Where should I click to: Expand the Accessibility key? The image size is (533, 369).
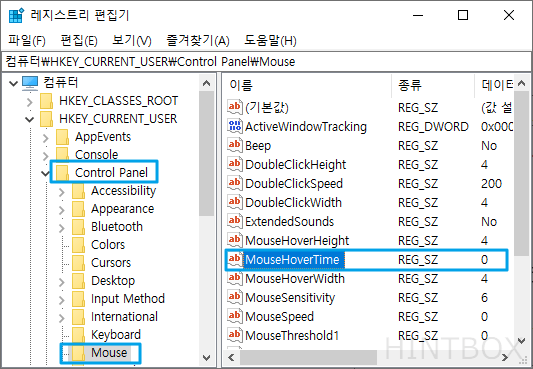(x=62, y=192)
